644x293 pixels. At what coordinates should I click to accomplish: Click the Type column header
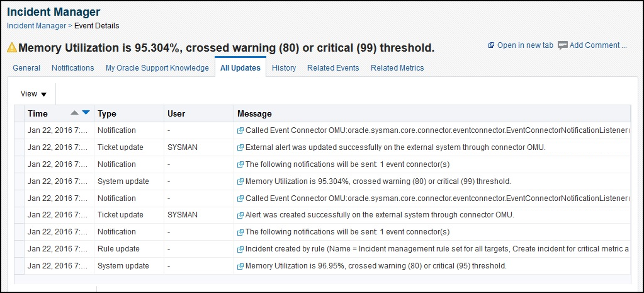pos(107,114)
